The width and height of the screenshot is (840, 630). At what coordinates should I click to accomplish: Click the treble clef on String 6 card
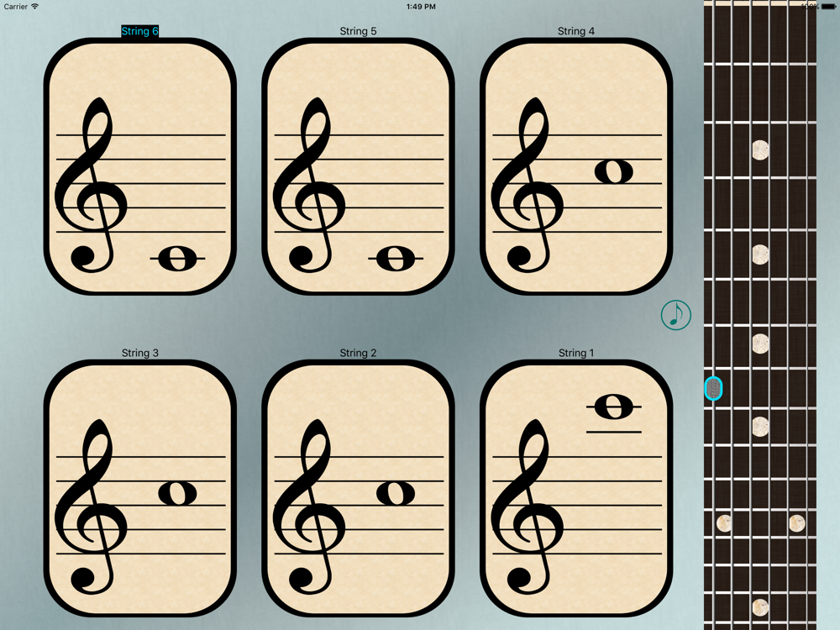91,185
